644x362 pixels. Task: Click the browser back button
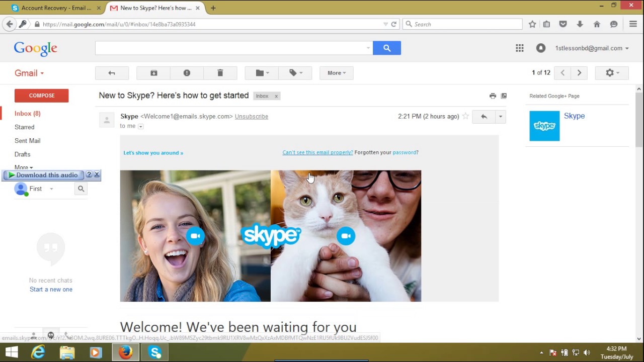(9, 24)
